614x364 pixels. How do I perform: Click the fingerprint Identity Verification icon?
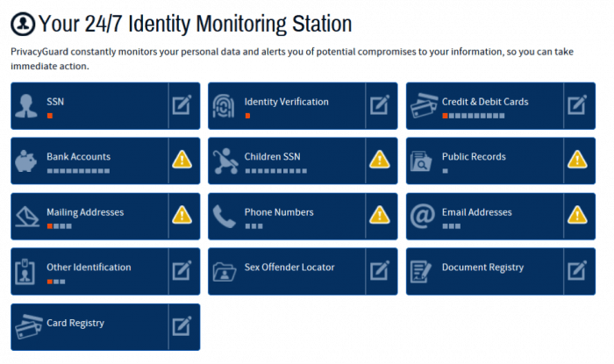[225, 106]
